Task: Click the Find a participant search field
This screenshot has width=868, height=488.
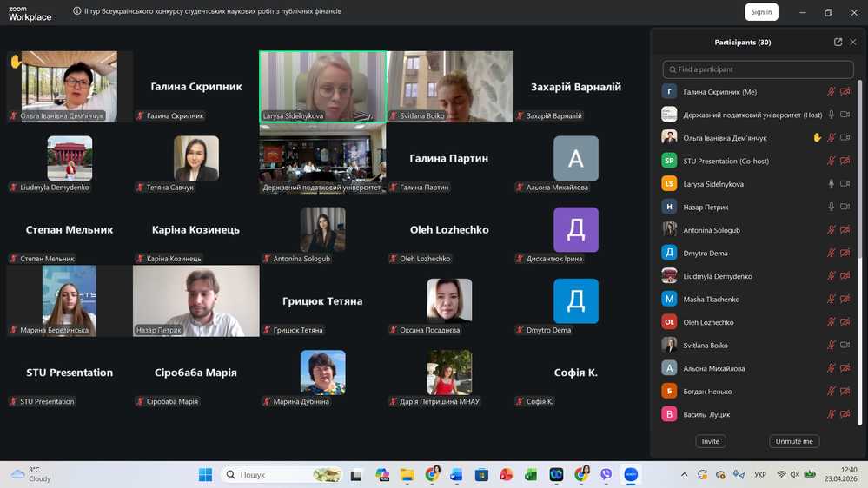Action: point(758,69)
